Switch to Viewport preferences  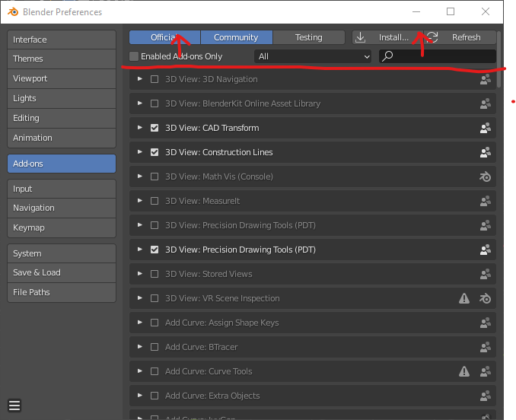click(x=62, y=78)
